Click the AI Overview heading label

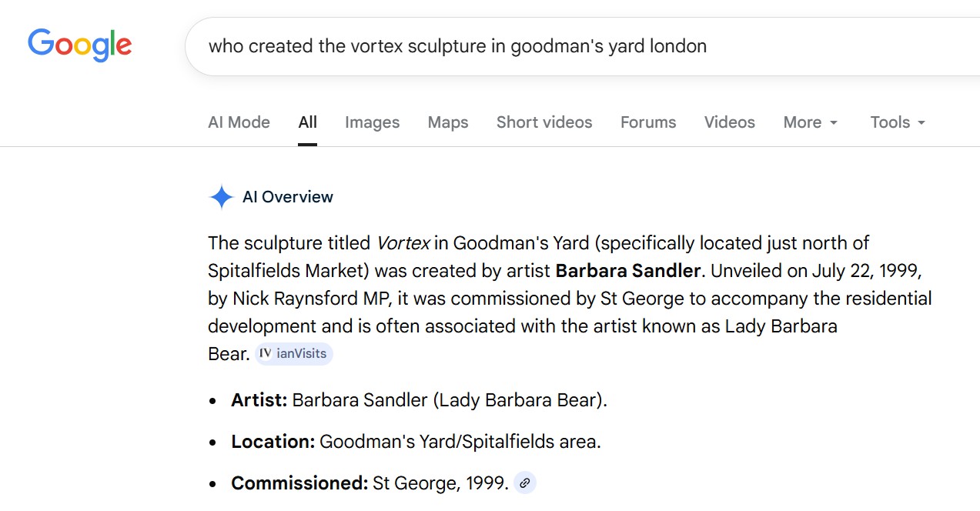point(288,197)
